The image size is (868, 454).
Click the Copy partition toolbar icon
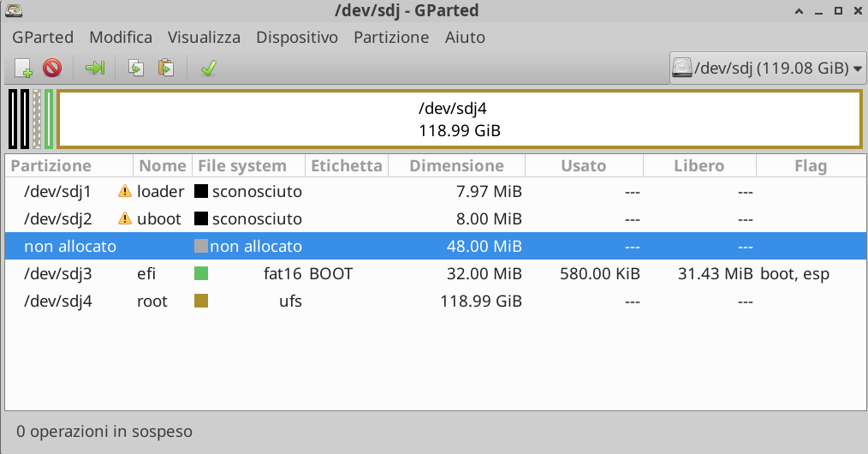(135, 68)
